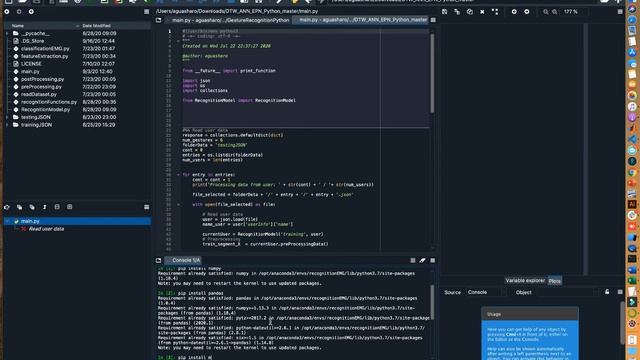Select LICENSE file in file explorer
The height and width of the screenshot is (360, 640).
coord(31,64)
